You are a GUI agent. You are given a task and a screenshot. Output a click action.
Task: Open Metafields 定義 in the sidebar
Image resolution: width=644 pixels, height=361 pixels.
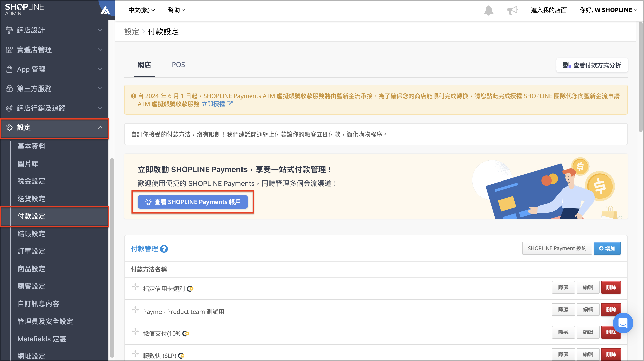tap(42, 339)
